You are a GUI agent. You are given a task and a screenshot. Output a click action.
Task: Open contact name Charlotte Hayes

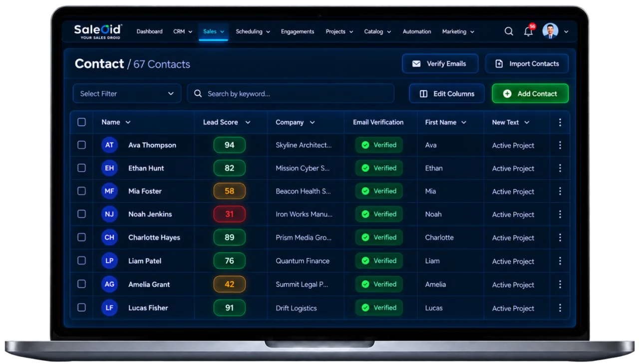[x=154, y=237]
